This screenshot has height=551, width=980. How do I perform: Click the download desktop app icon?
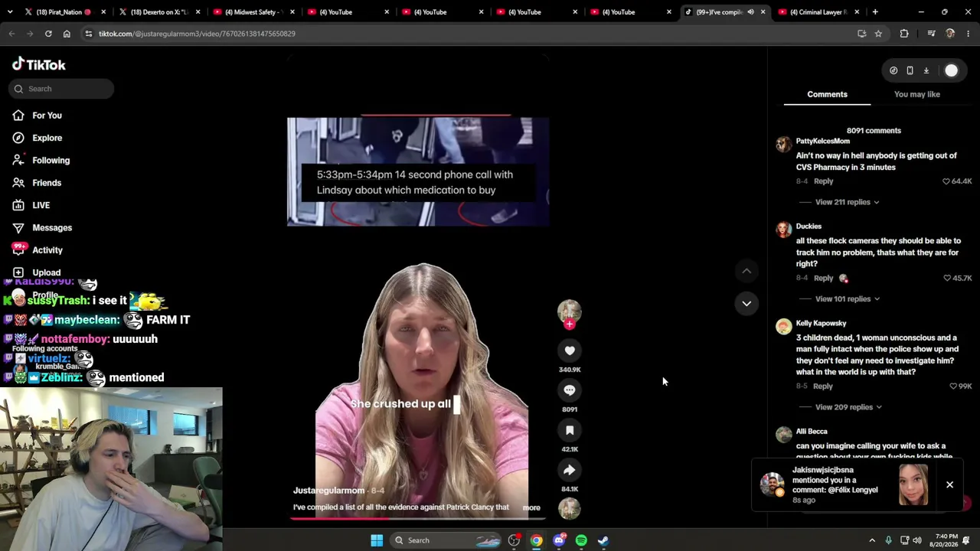(926, 70)
